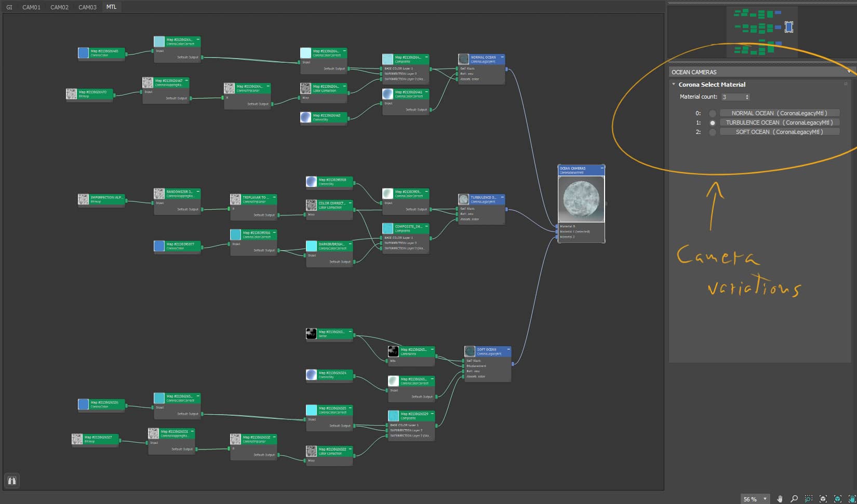Viewport: 857px width, 504px height.
Task: Collapse the Corona Select Material rollout
Action: [x=674, y=84]
